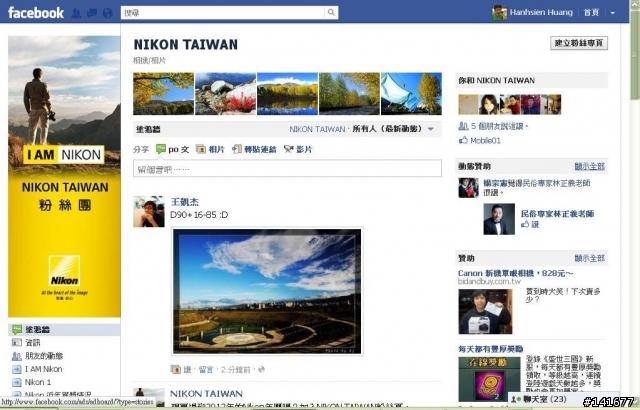Click Mobile01 thumbs-up icon

(463, 140)
